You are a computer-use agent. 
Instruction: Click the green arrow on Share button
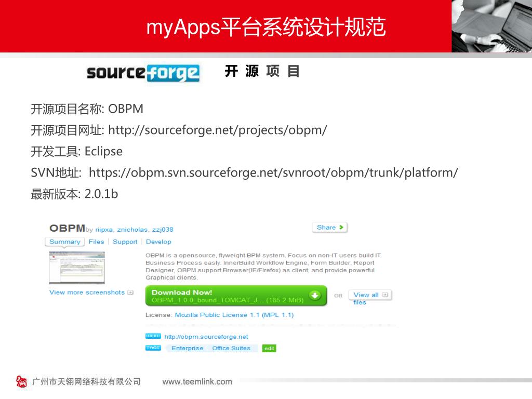[x=341, y=228]
